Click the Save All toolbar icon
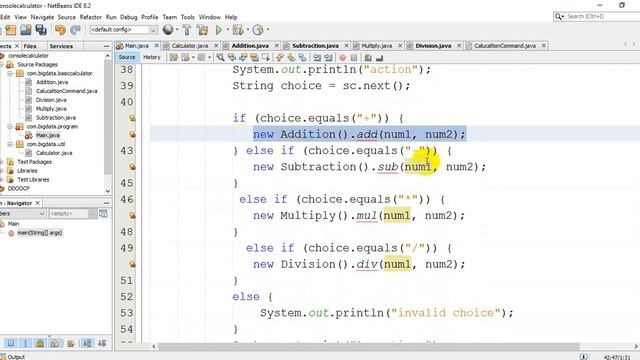The height and width of the screenshot is (360, 640). (41, 30)
